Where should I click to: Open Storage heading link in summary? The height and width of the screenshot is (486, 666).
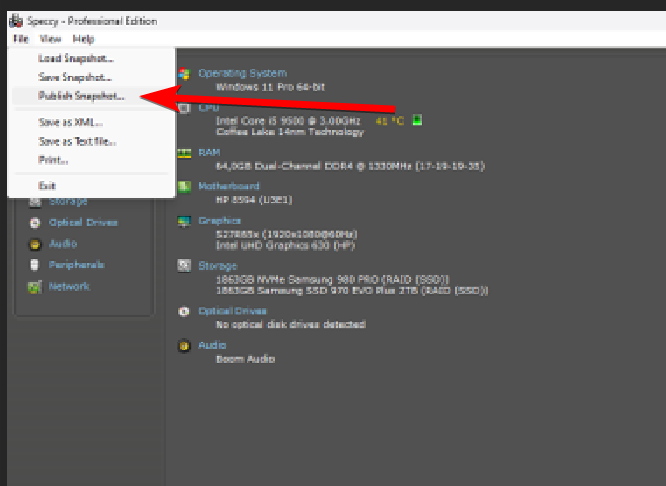[x=217, y=266]
